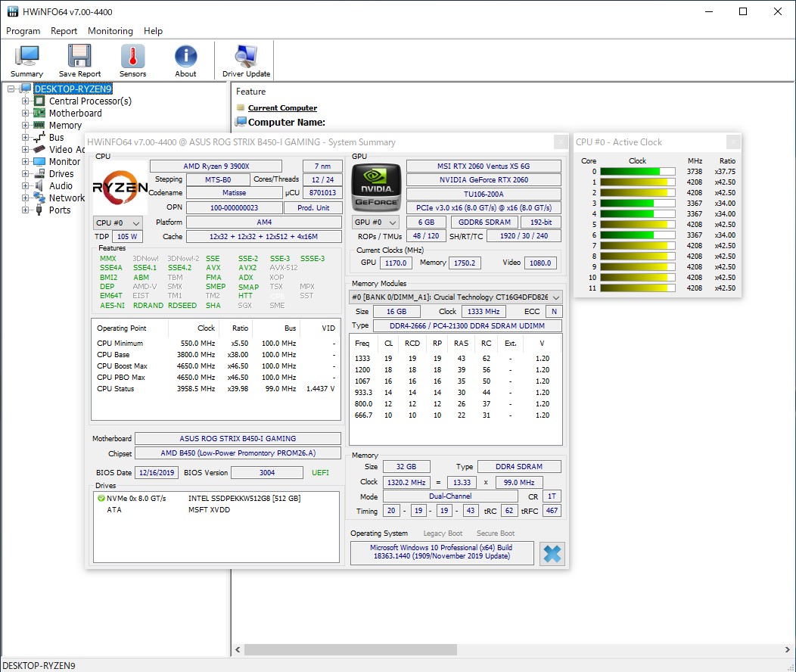796x672 pixels.
Task: Click the blue exit icon in System Summary
Action: click(x=552, y=554)
